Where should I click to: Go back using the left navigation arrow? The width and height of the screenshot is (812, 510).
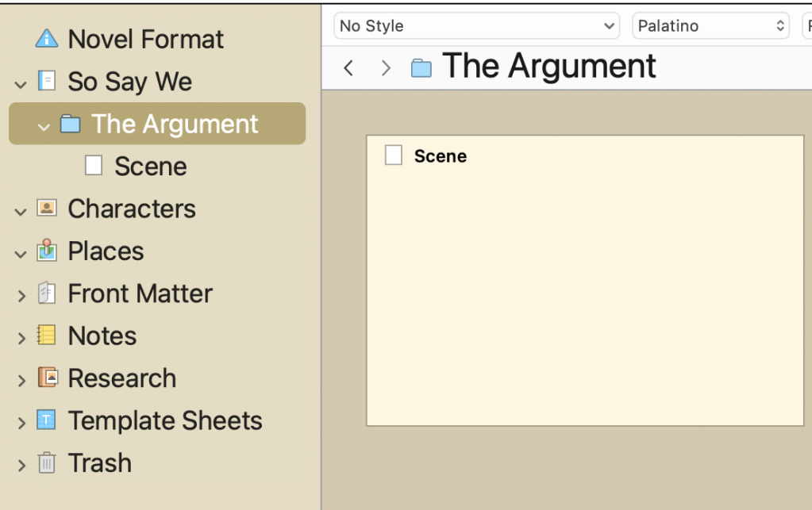[348, 68]
